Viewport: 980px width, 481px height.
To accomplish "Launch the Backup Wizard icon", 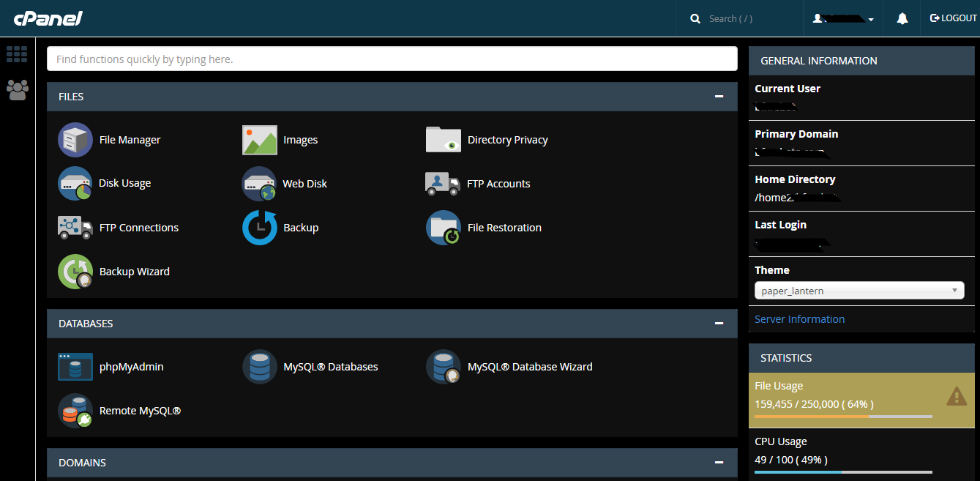I will tap(75, 272).
